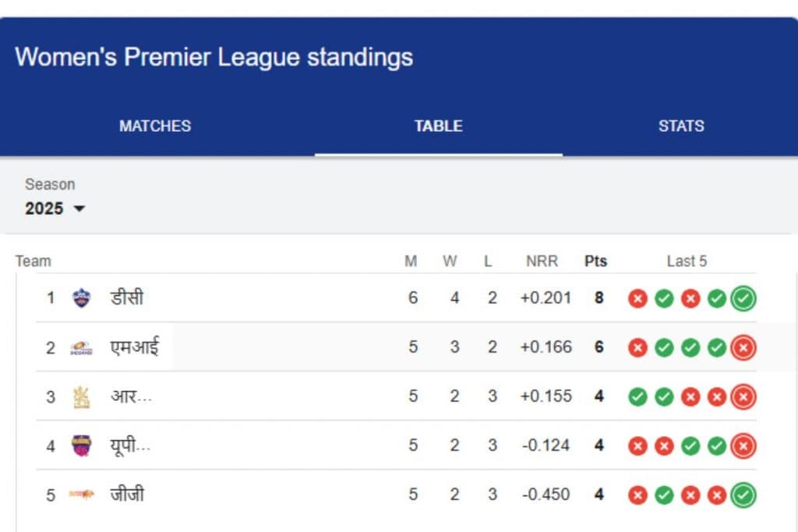Click the most recent loss icon in row 4
This screenshot has height=532, width=798.
pos(743,446)
